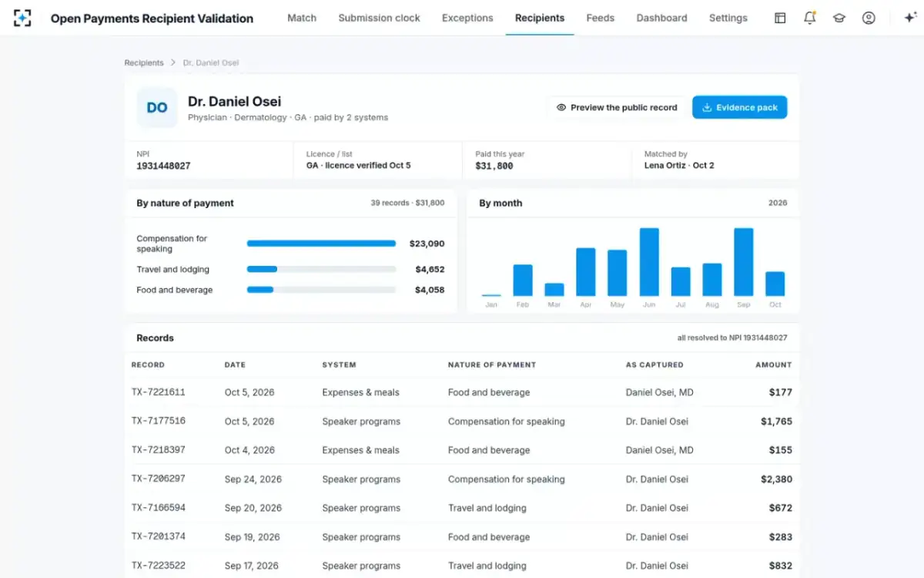Sort by the AMOUNT column header

tap(774, 365)
